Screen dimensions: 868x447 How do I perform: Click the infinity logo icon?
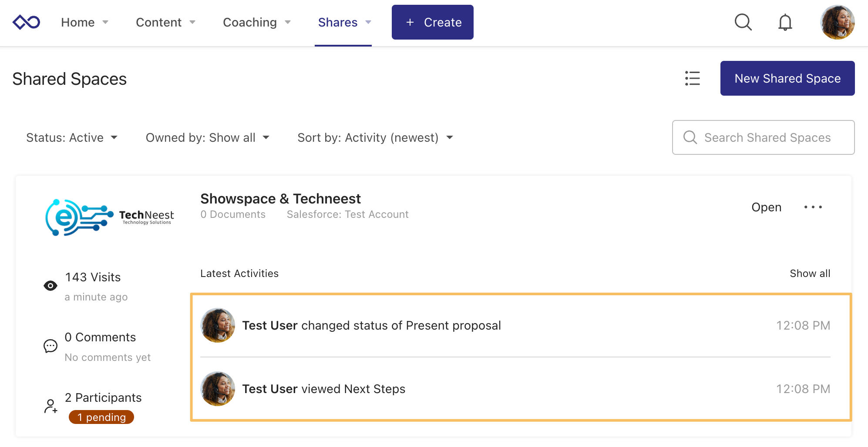[26, 22]
